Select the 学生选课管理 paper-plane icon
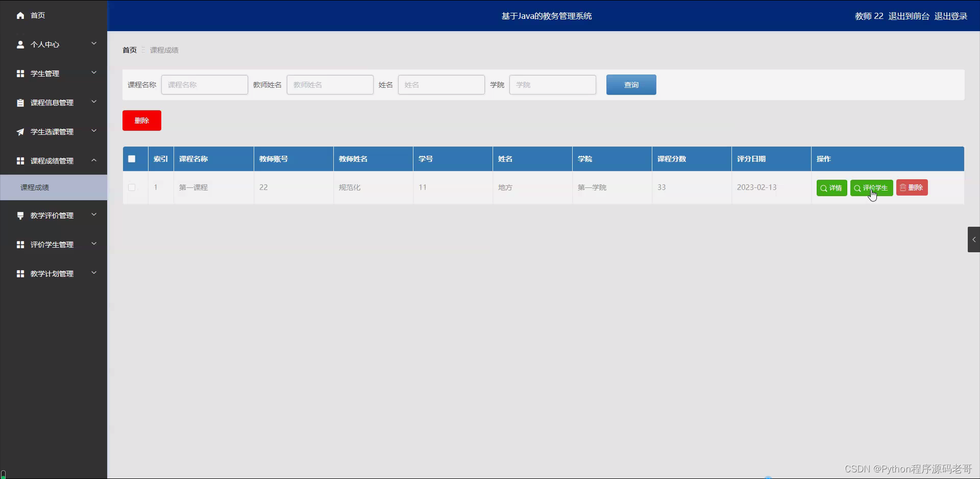The height and width of the screenshot is (479, 980). pos(20,132)
